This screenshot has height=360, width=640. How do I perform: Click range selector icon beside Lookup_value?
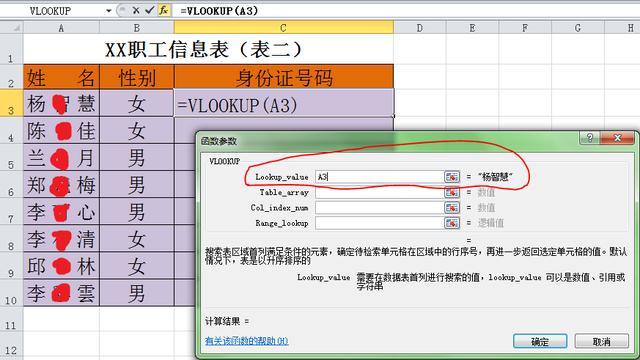pos(452,177)
